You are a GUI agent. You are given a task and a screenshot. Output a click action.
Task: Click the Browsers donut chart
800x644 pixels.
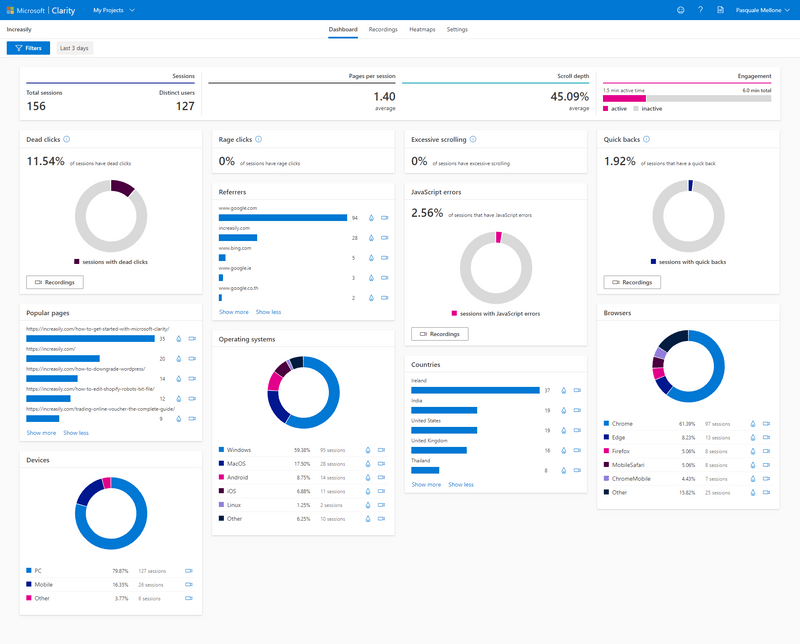pyautogui.click(x=688, y=366)
